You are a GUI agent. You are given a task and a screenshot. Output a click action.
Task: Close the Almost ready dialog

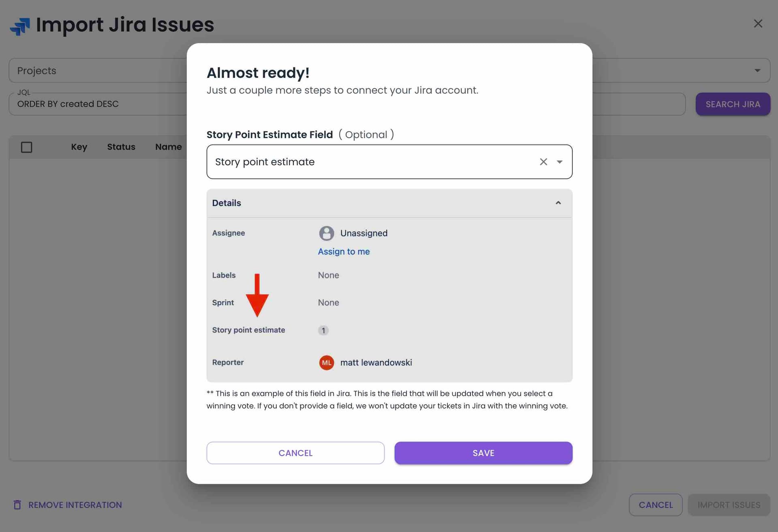pos(758,23)
